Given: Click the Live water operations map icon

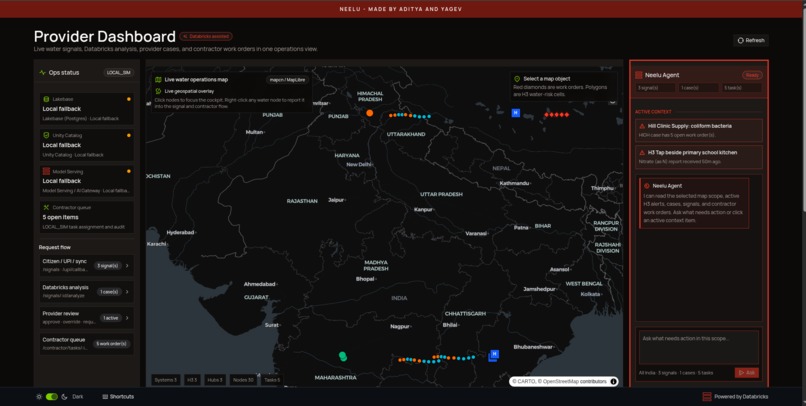Looking at the screenshot, I should click(158, 80).
